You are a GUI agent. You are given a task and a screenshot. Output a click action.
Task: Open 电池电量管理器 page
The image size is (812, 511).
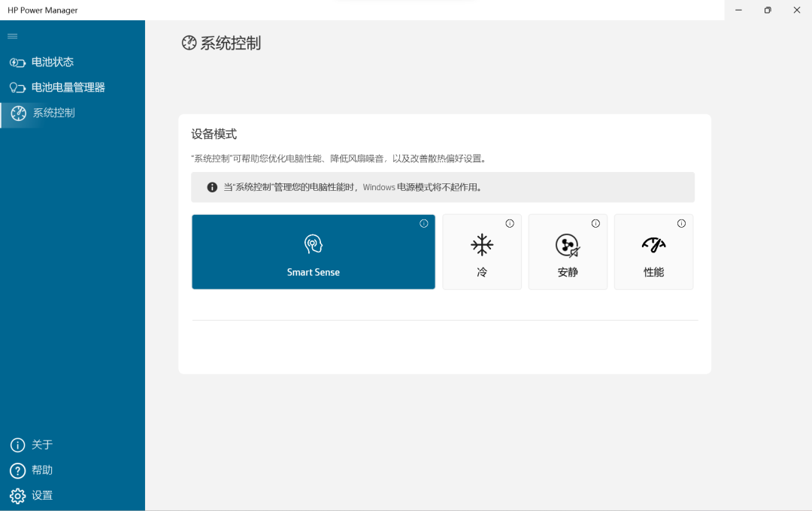tap(72, 87)
